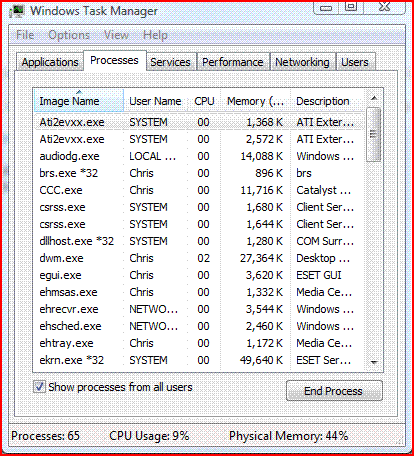Switch to the Applications tab

tap(50, 62)
